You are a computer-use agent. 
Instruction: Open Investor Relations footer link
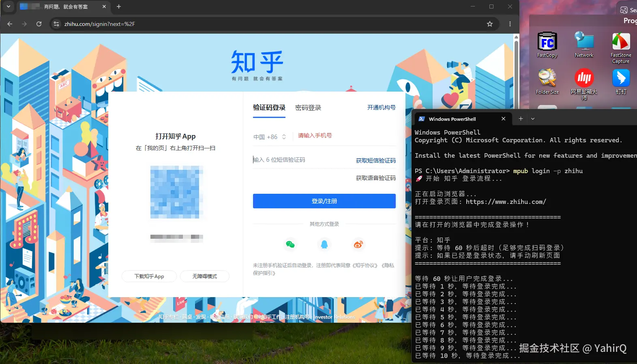[334, 317]
